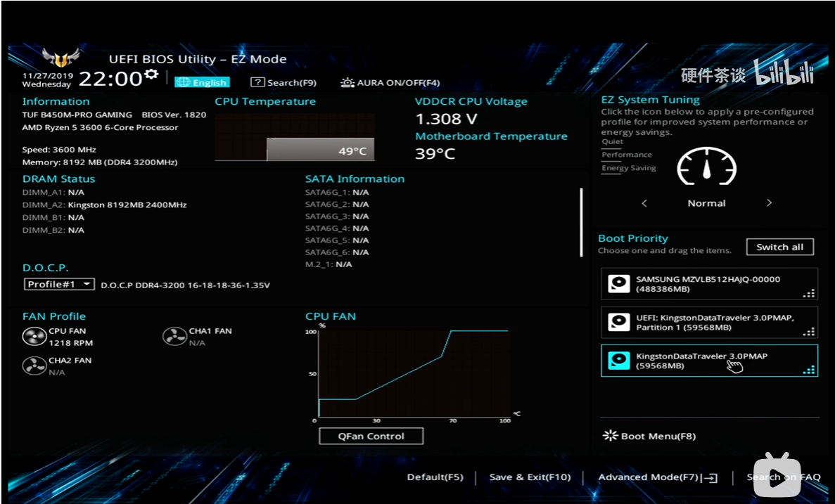Click the SAMSUNG MZVLB512HAJQ disk icon

[x=619, y=284]
